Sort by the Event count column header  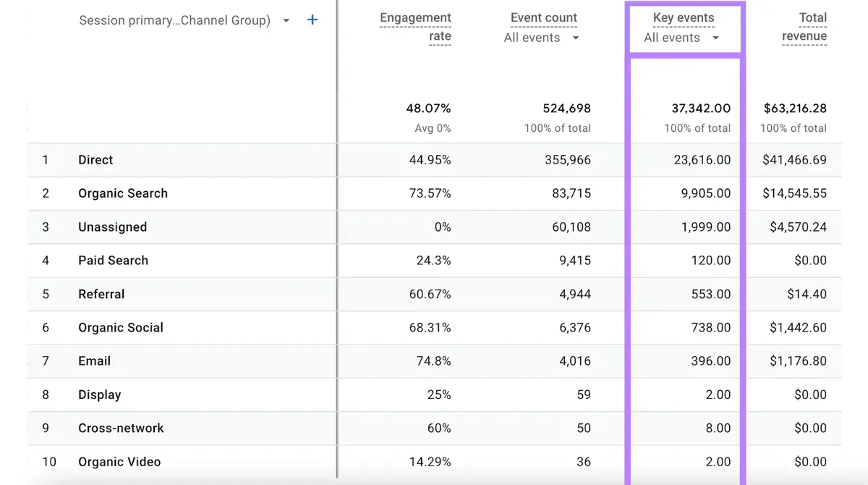544,17
